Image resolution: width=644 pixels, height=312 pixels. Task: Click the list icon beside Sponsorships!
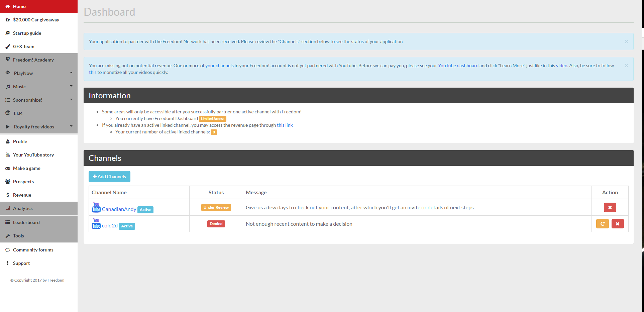coord(8,100)
